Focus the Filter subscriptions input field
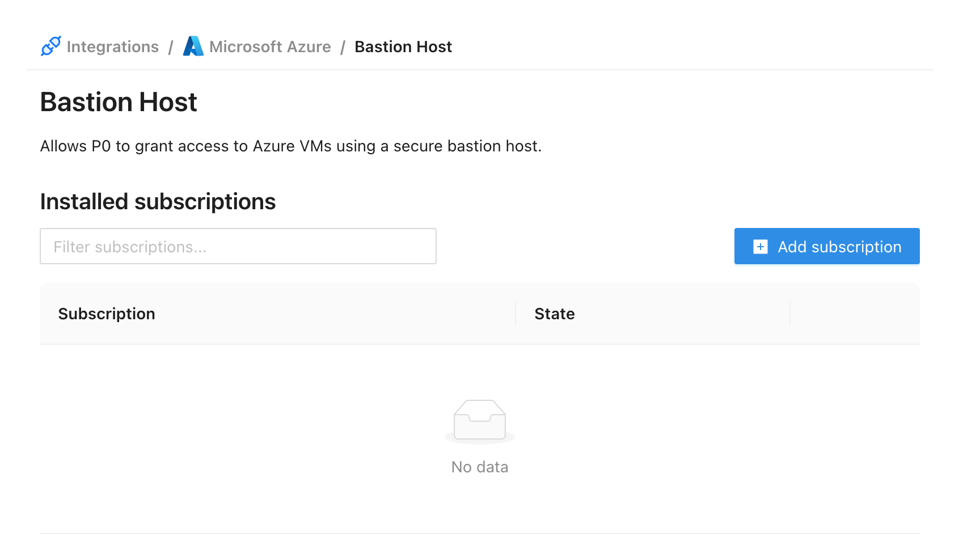The height and width of the screenshot is (537, 980). click(238, 247)
